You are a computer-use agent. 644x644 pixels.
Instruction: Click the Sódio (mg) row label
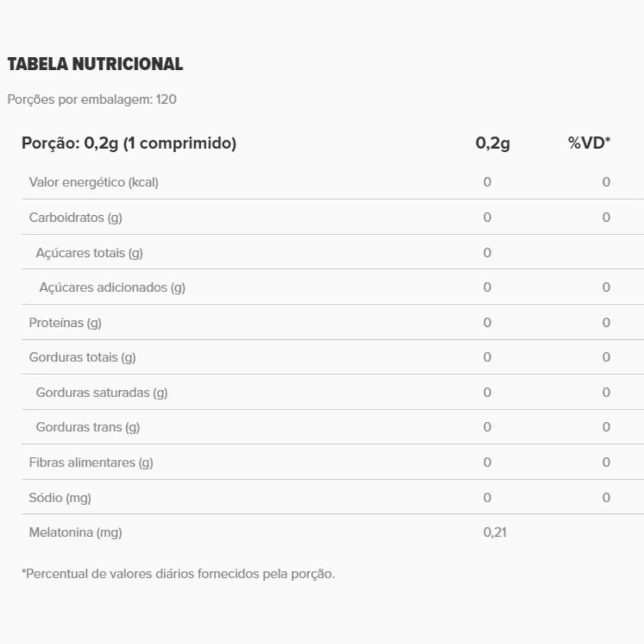(60, 498)
